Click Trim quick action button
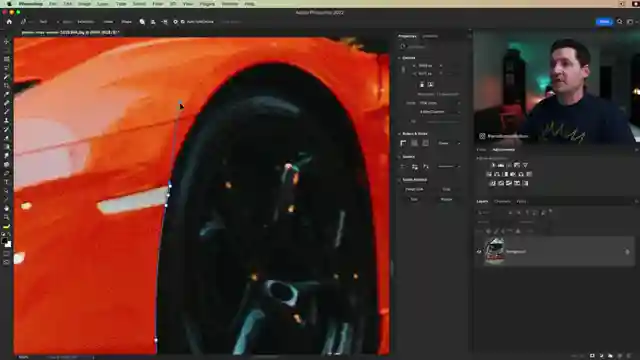The height and width of the screenshot is (360, 640). (414, 200)
